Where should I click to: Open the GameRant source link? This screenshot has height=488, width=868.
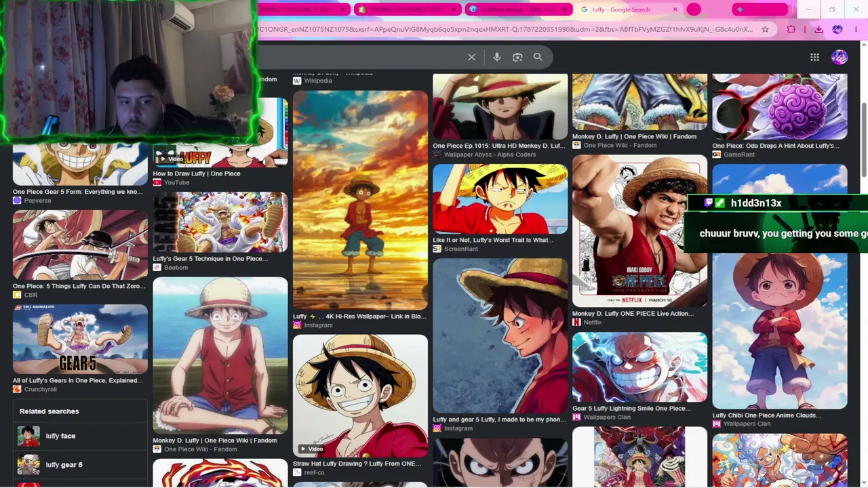coord(734,155)
